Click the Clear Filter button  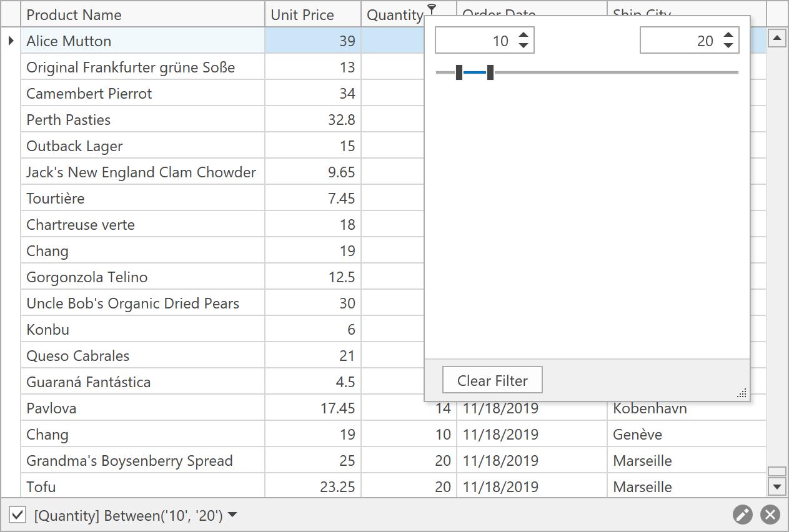[x=492, y=380]
